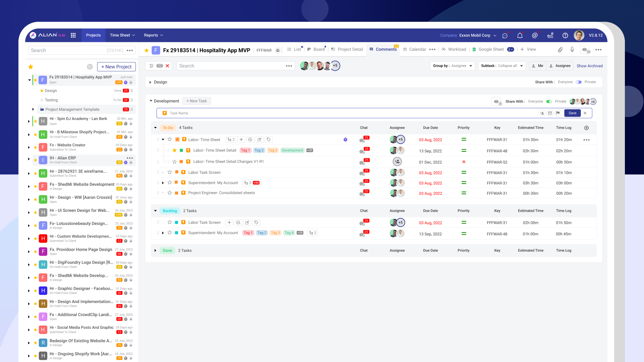Image resolution: width=644 pixels, height=362 pixels.
Task: Star the Labor- Time Sheet task
Action: coord(170,139)
